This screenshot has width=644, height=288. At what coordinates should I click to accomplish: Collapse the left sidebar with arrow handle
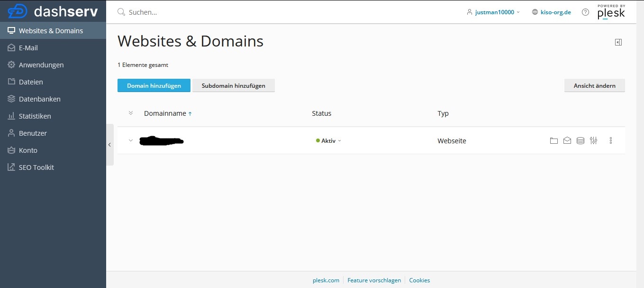[x=109, y=145]
